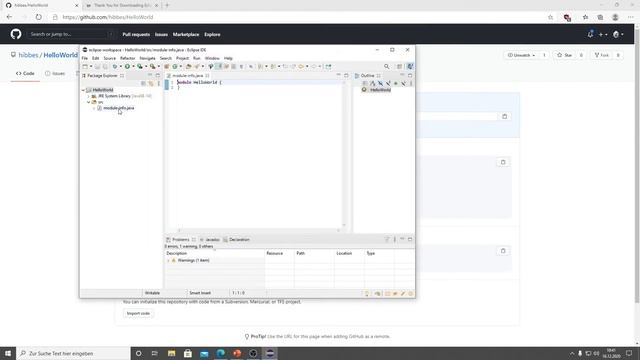Click the Star button on GitHub
This screenshot has width=640, height=360.
(x=564, y=55)
